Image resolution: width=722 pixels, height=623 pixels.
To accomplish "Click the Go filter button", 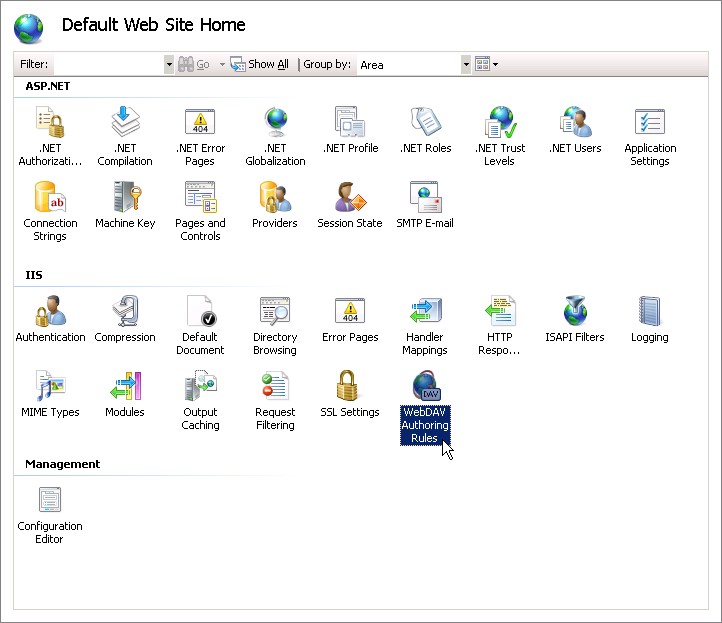I will point(194,64).
